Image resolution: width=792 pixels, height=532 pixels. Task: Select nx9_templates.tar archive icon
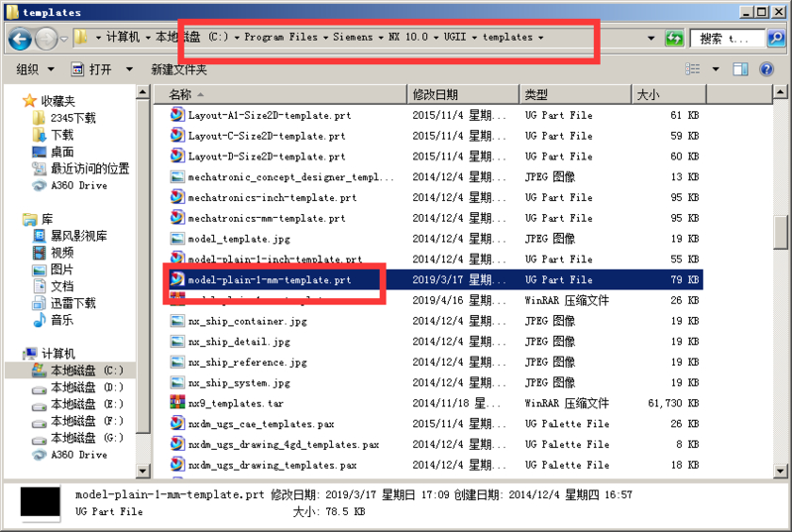[177, 403]
